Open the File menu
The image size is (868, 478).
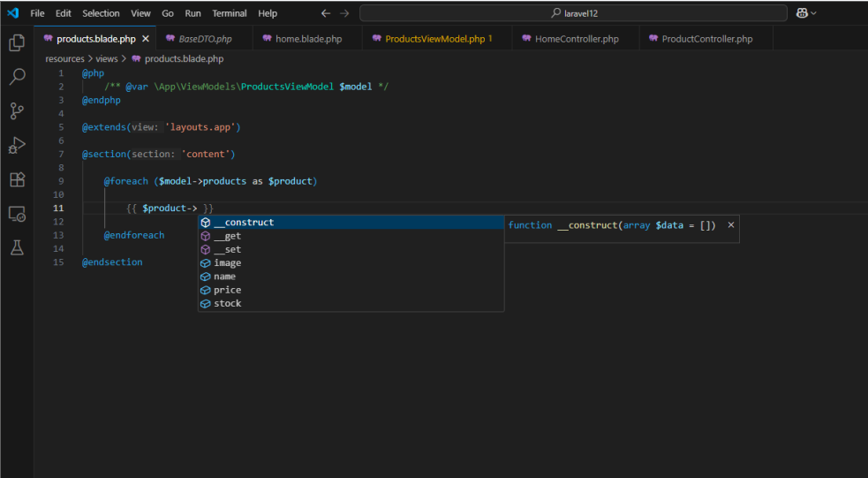click(x=37, y=13)
